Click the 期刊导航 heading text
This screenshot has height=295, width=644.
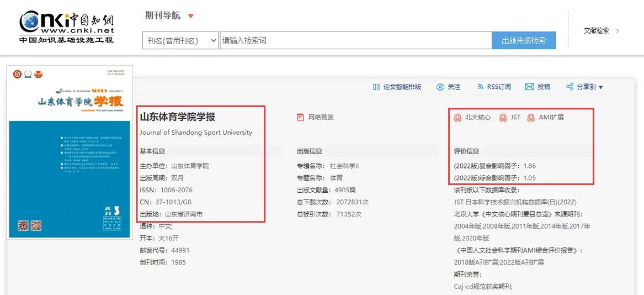[x=163, y=15]
